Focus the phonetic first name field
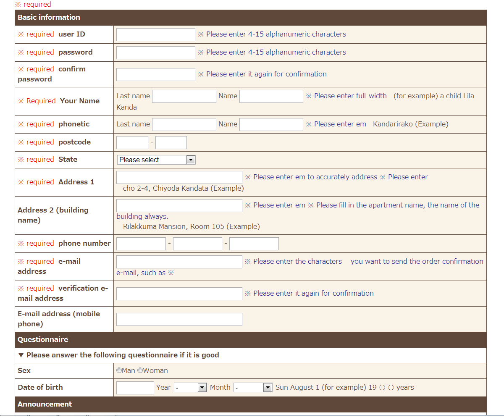The height and width of the screenshot is (420, 504). coord(271,124)
